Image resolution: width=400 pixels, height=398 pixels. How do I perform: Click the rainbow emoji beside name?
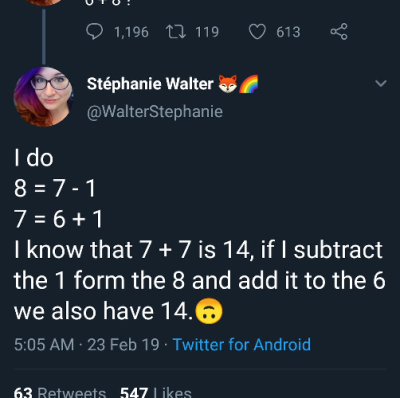[249, 83]
